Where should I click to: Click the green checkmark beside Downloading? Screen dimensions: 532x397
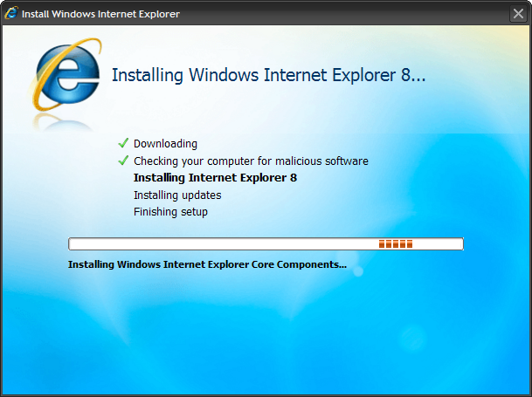123,143
